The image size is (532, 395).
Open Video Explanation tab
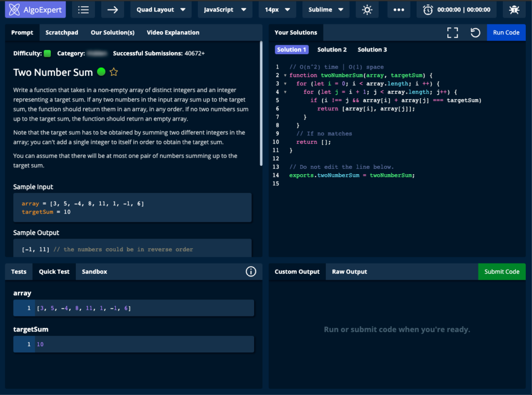pos(173,33)
